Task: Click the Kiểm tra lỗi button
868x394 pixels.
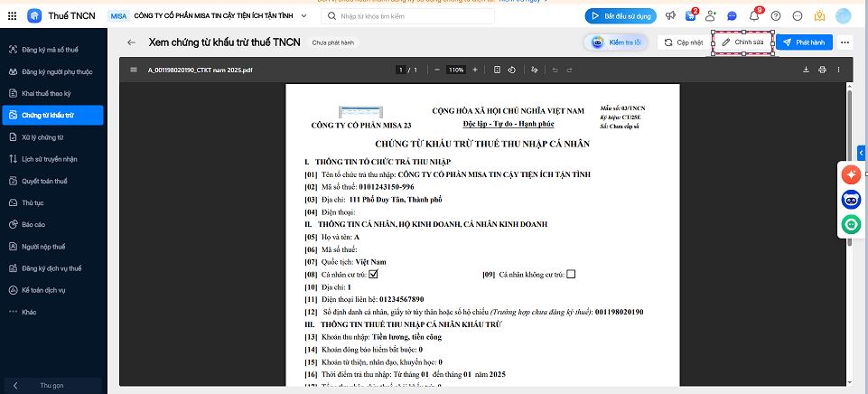Action: pos(616,42)
